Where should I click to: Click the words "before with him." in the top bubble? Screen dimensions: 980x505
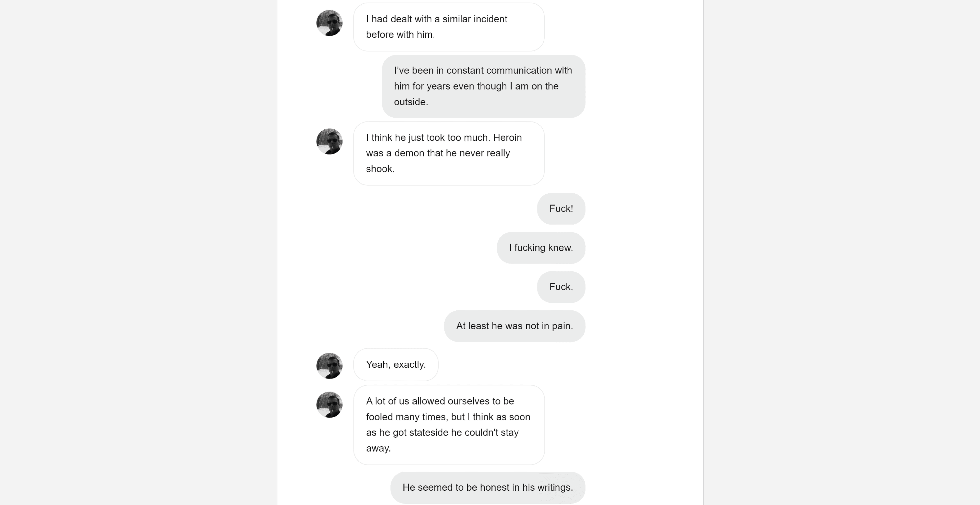tap(400, 35)
